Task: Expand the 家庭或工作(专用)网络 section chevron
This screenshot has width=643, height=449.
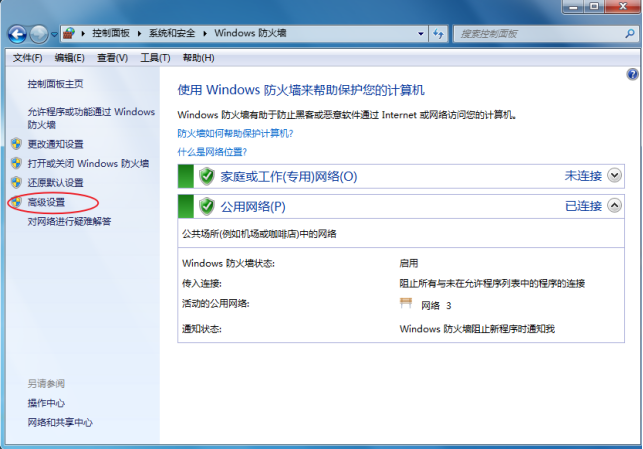Action: (614, 176)
